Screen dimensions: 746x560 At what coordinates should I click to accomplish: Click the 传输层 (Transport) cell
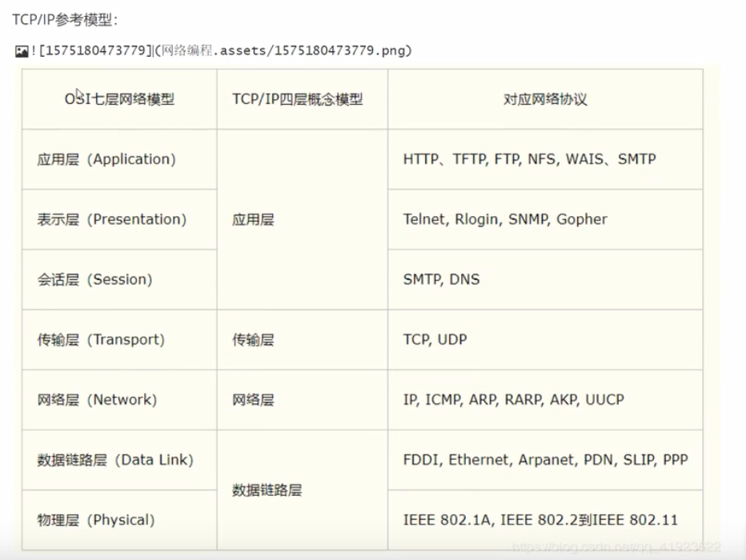(119, 340)
